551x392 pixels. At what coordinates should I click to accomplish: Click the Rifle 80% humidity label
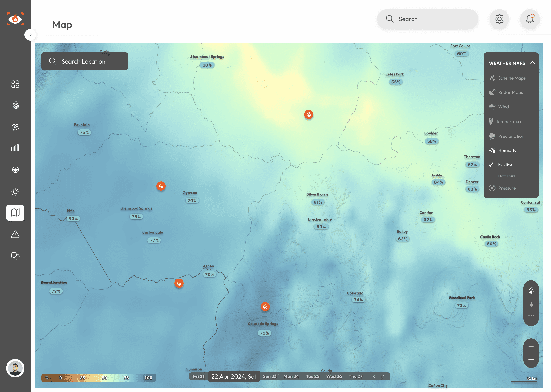coord(73,218)
